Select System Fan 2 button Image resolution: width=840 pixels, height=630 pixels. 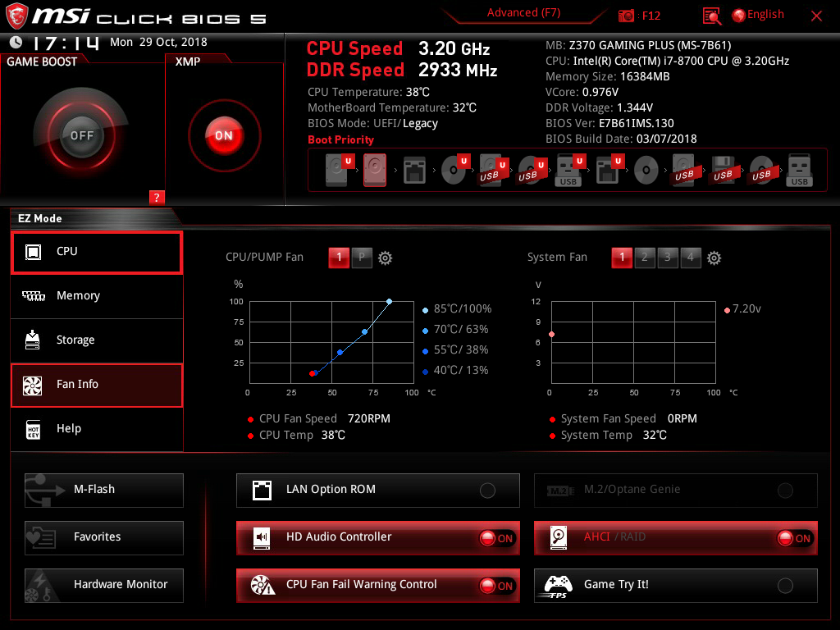pos(645,258)
